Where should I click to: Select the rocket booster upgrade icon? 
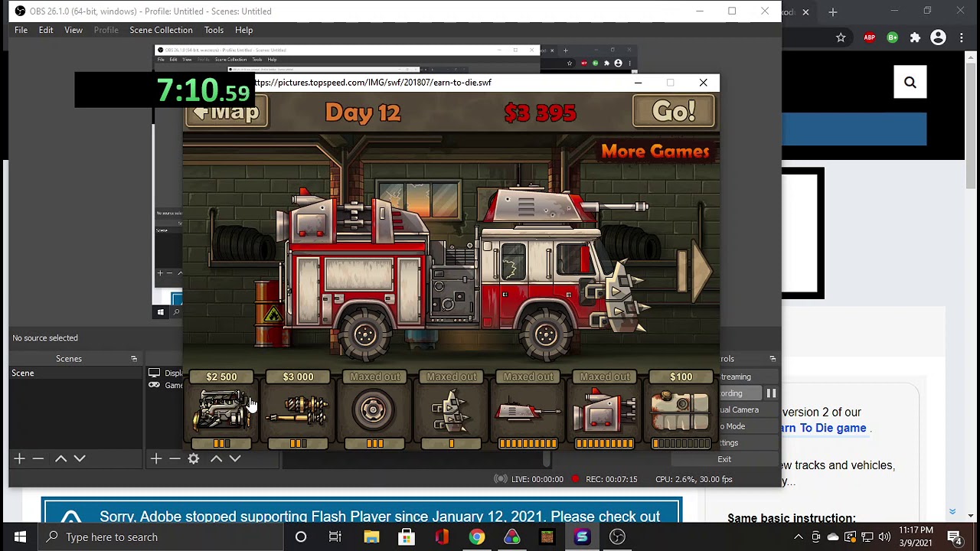click(604, 410)
